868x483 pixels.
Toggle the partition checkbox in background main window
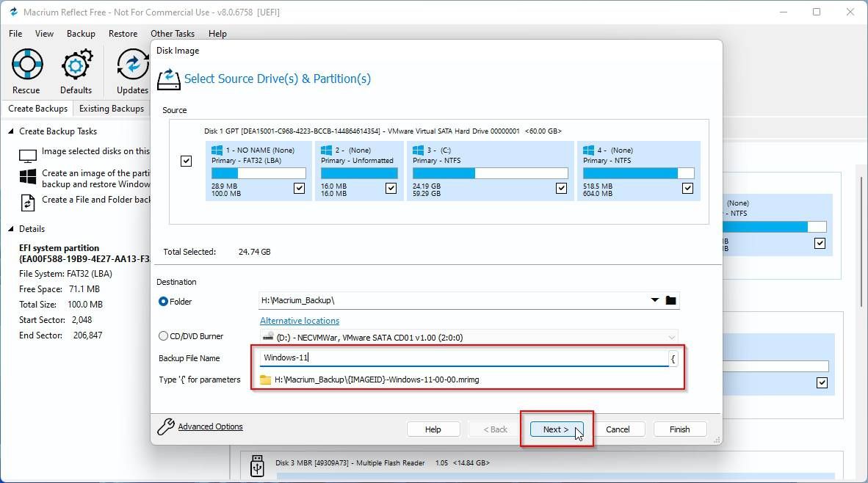820,243
